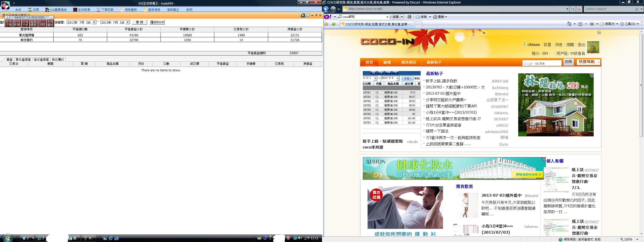This screenshot has height=242, width=644.
Task: Open the 版面 menu in KGI
Action: click(x=34, y=10)
